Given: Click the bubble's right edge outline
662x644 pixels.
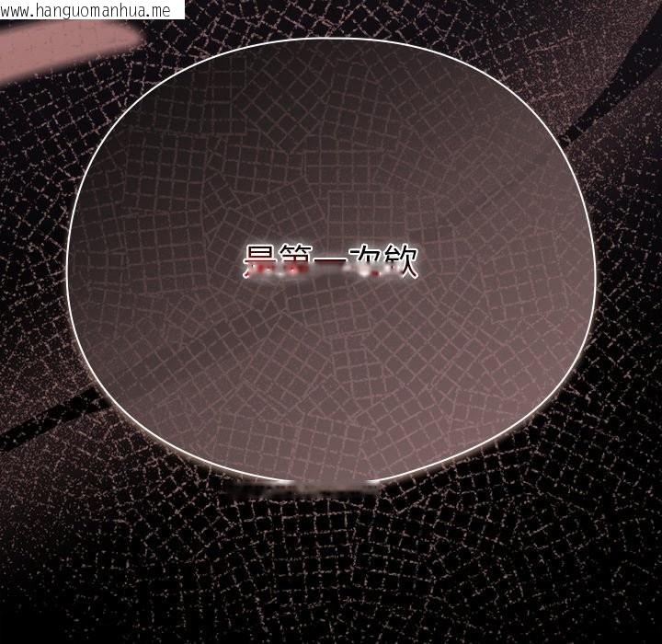Looking at the screenshot, I should click(595, 267).
